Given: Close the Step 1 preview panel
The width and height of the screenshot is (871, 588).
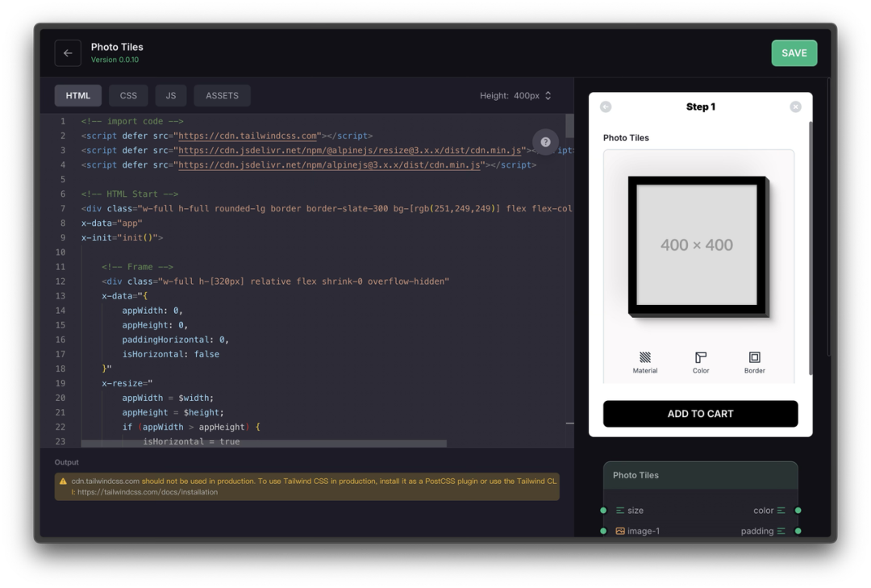Looking at the screenshot, I should 795,106.
